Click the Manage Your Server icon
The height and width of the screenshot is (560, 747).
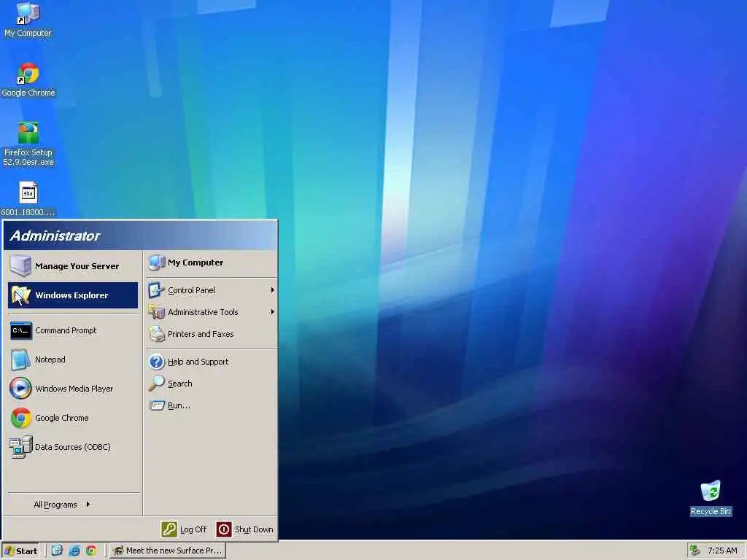(x=21, y=265)
